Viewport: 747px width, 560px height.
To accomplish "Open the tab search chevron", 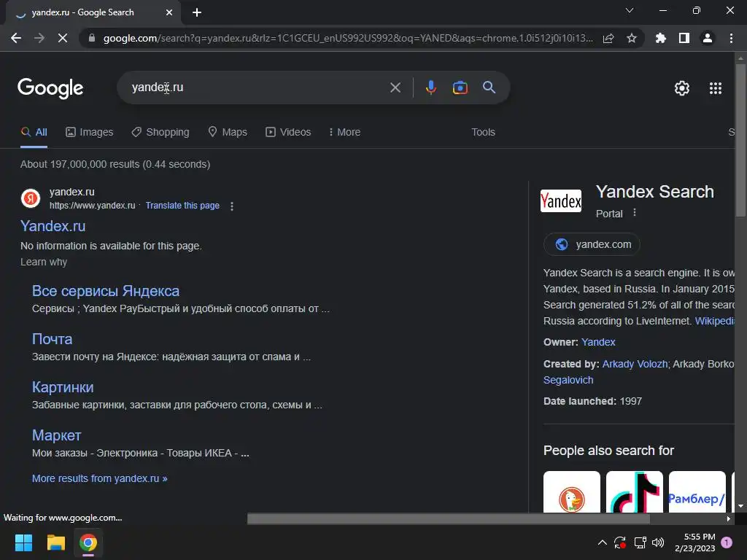I will [630, 10].
